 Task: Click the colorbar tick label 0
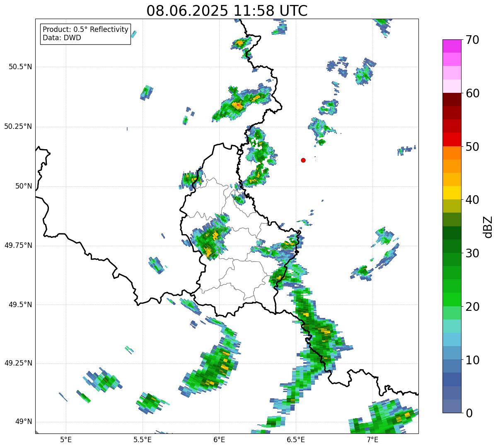point(469,413)
